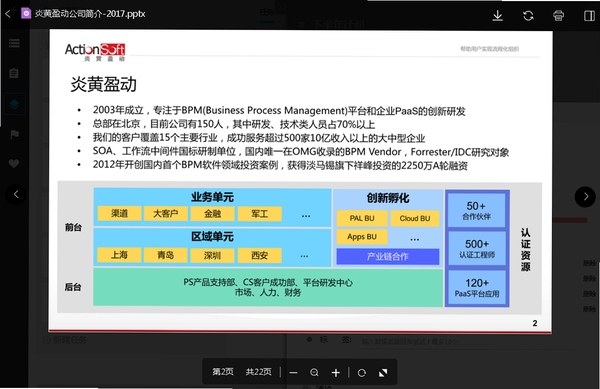
Task: Go back with the top-left arrow
Action: pos(8,14)
